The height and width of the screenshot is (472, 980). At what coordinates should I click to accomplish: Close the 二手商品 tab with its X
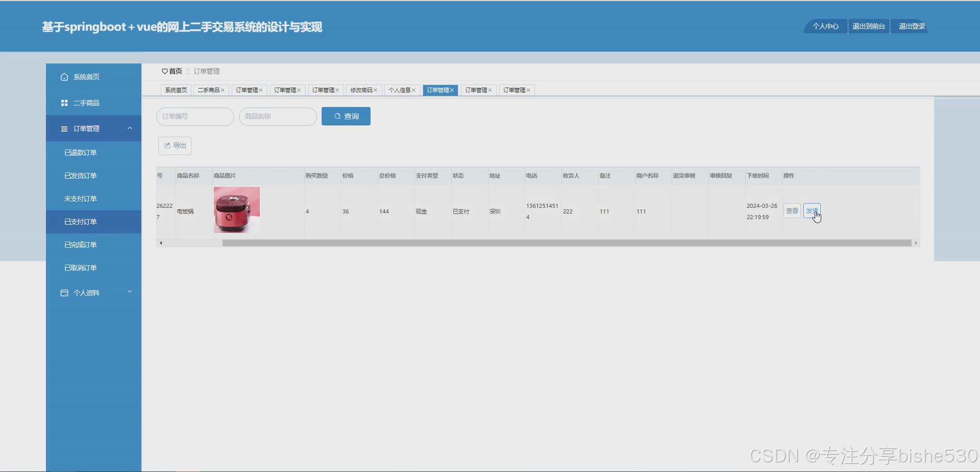(x=223, y=90)
